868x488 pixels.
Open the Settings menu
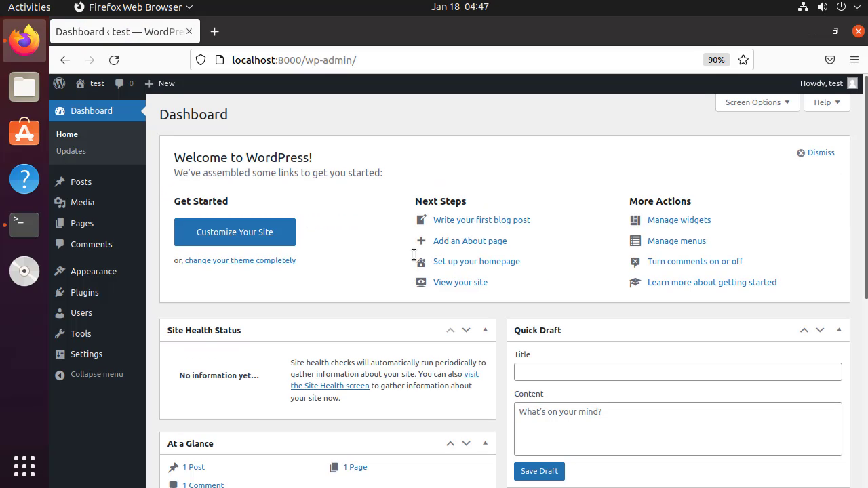(97, 354)
